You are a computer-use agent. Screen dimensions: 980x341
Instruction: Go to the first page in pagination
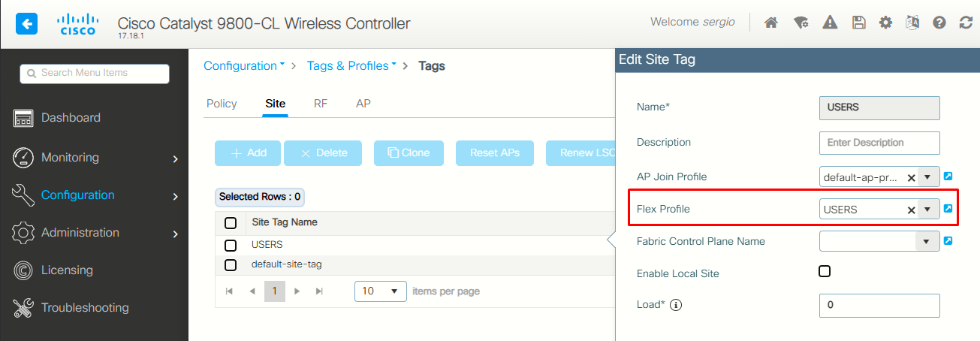pos(229,291)
